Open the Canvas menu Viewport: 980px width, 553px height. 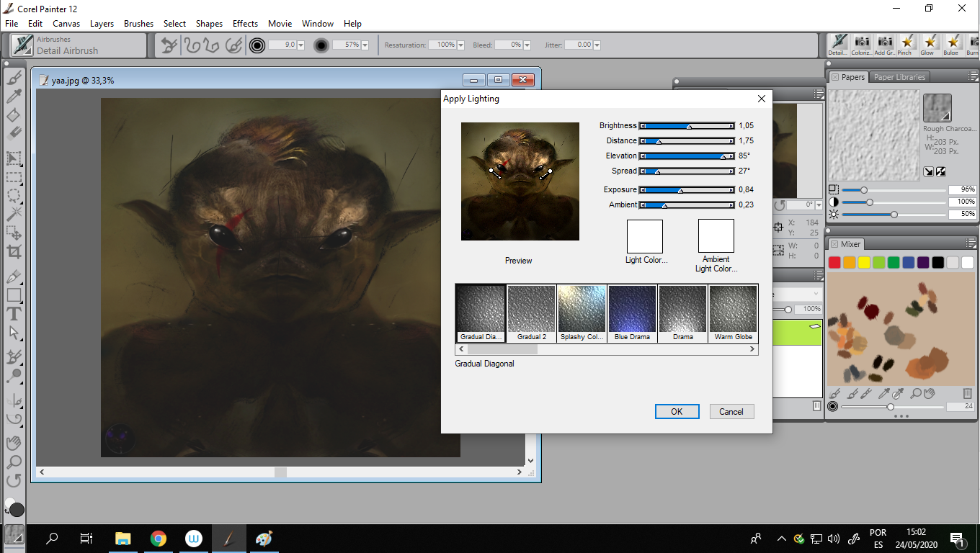(x=66, y=24)
